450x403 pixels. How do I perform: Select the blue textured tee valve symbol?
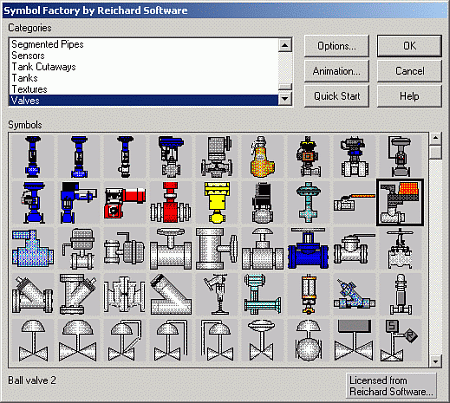point(33,248)
